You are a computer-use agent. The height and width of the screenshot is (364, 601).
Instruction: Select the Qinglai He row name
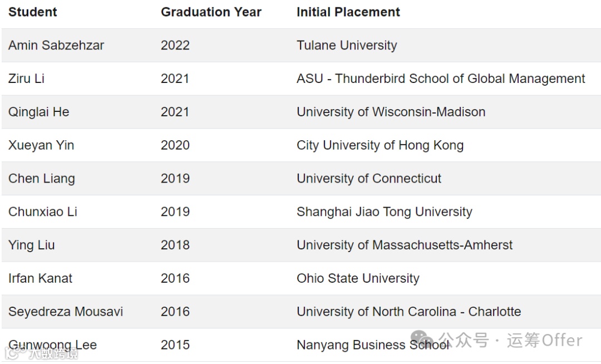(38, 112)
